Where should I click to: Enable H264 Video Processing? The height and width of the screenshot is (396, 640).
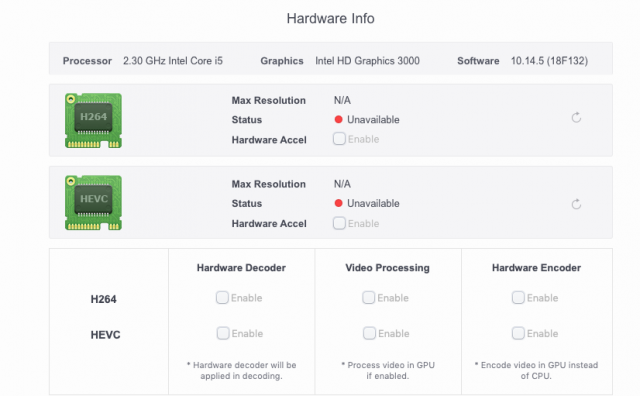pos(369,298)
